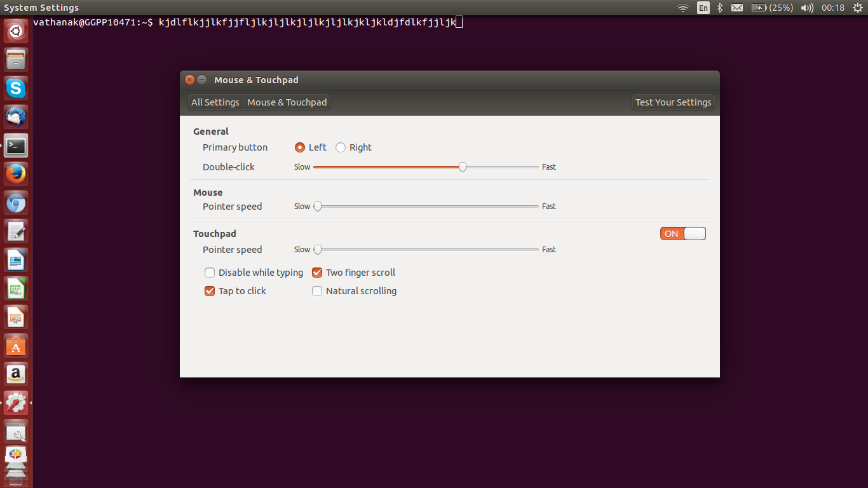Open the Bluetooth indicator menu

pos(720,8)
